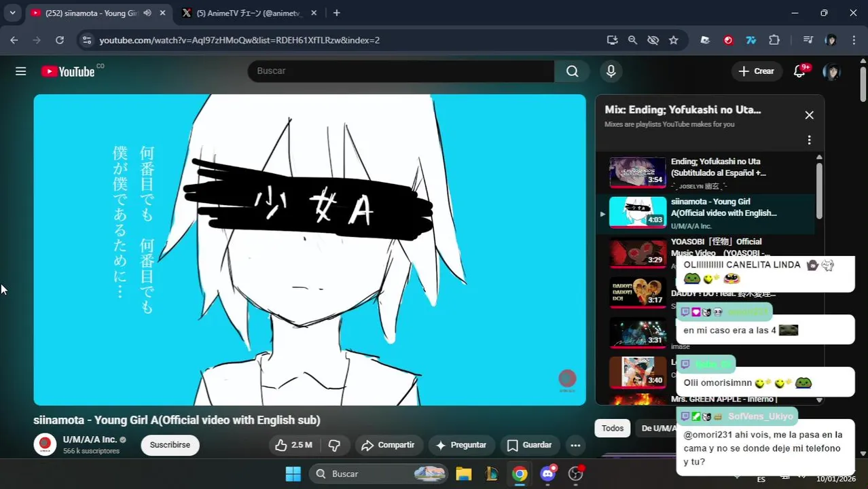Click the browser address bar URL
This screenshot has width=868, height=489.
pos(239,40)
